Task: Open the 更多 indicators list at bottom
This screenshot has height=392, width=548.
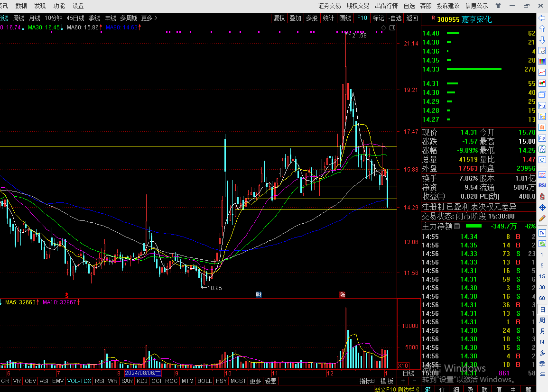Action: click(255, 381)
